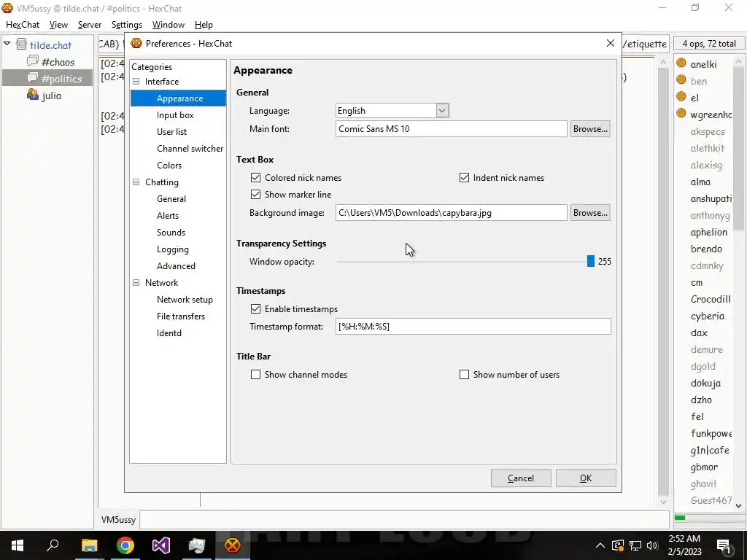Select Colors preferences category
The image size is (747, 560).
click(169, 166)
